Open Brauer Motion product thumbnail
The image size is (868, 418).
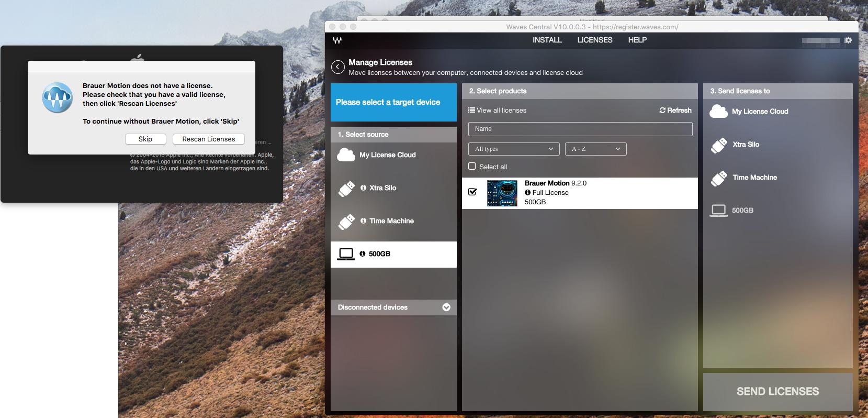pos(502,193)
